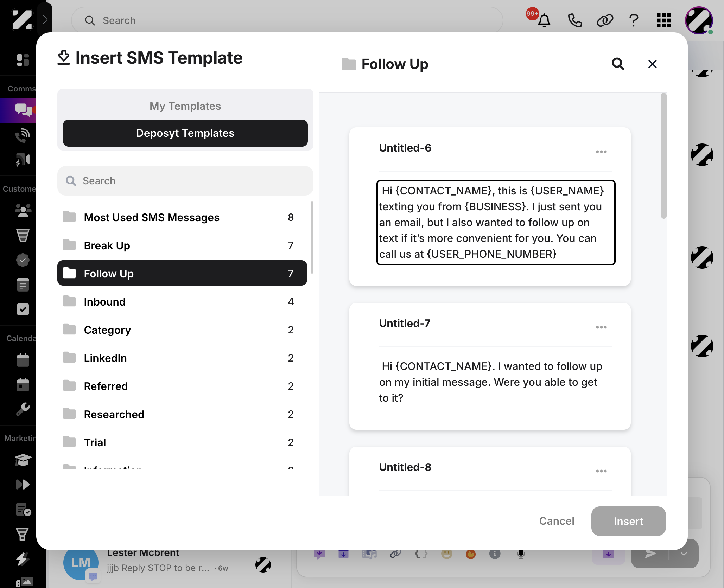Search templates with magnifier icon
724x588 pixels.
(618, 64)
